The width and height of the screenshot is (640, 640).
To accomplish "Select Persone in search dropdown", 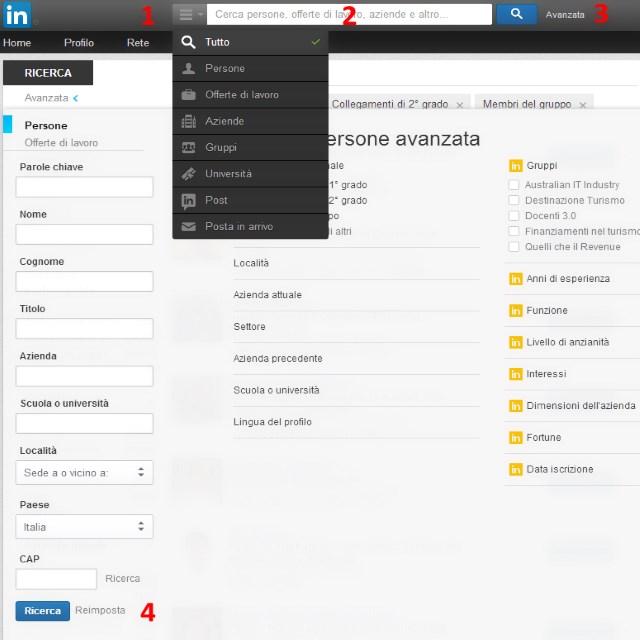I will pos(250,69).
